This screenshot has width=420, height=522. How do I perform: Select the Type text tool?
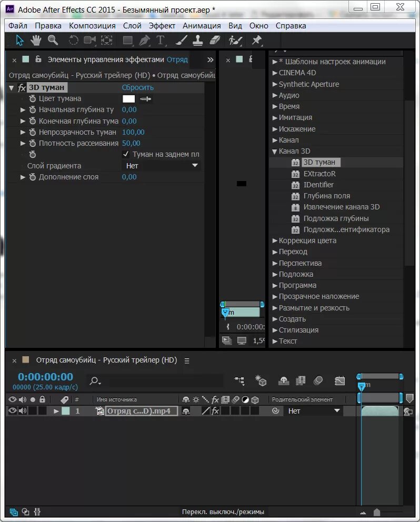[x=161, y=41]
